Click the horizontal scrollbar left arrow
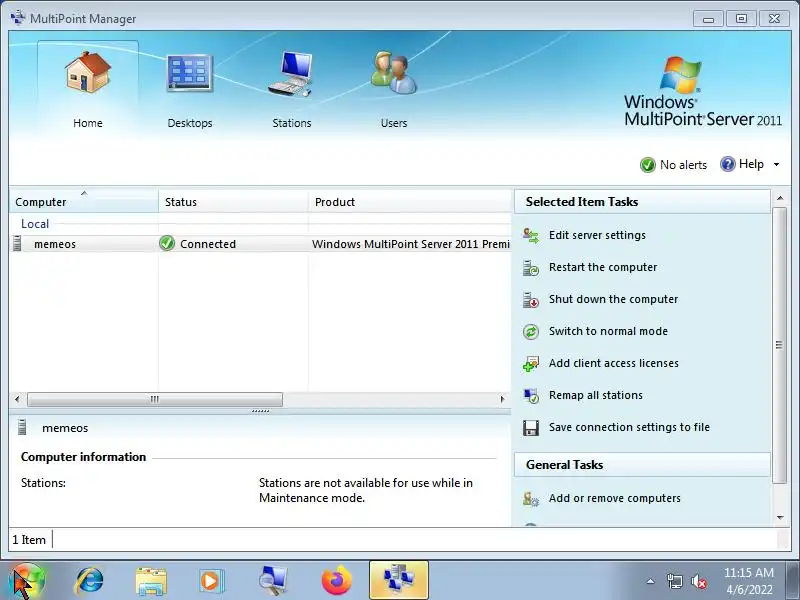Viewport: 800px width, 600px height. point(17,399)
